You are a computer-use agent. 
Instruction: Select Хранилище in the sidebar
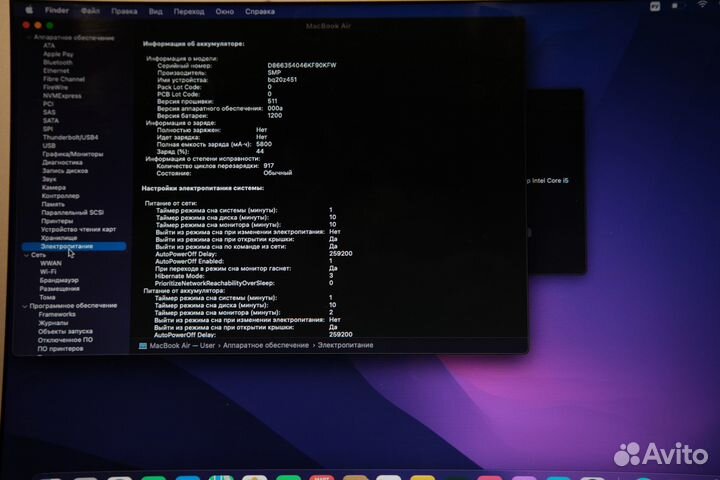point(59,238)
